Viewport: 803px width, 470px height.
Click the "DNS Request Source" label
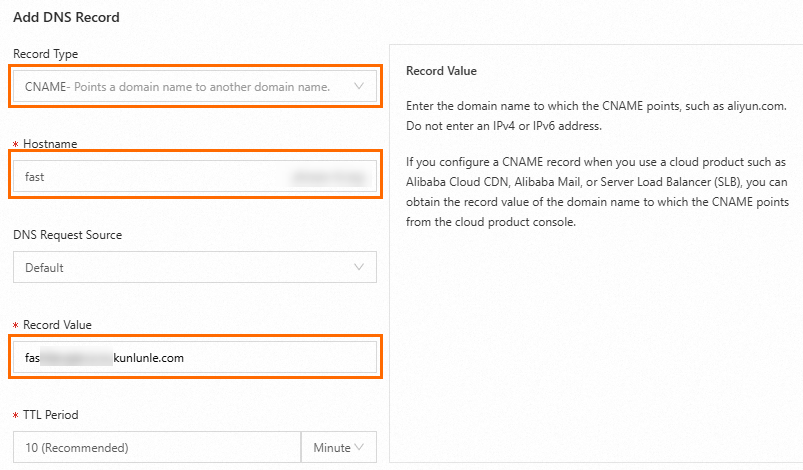[x=67, y=235]
